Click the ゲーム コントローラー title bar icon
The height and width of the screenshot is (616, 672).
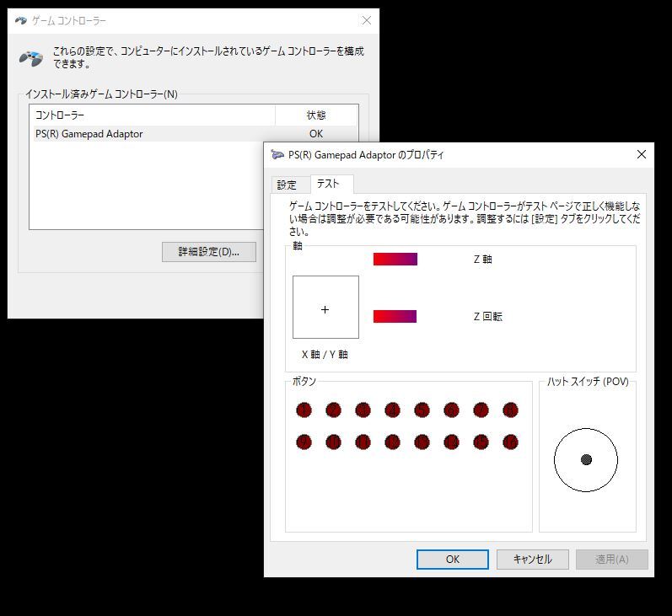pos(20,20)
